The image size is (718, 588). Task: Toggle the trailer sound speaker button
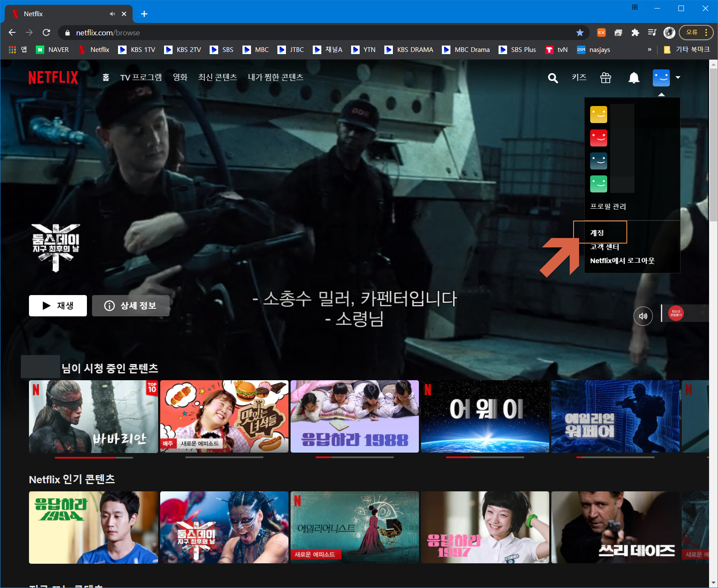[643, 316]
